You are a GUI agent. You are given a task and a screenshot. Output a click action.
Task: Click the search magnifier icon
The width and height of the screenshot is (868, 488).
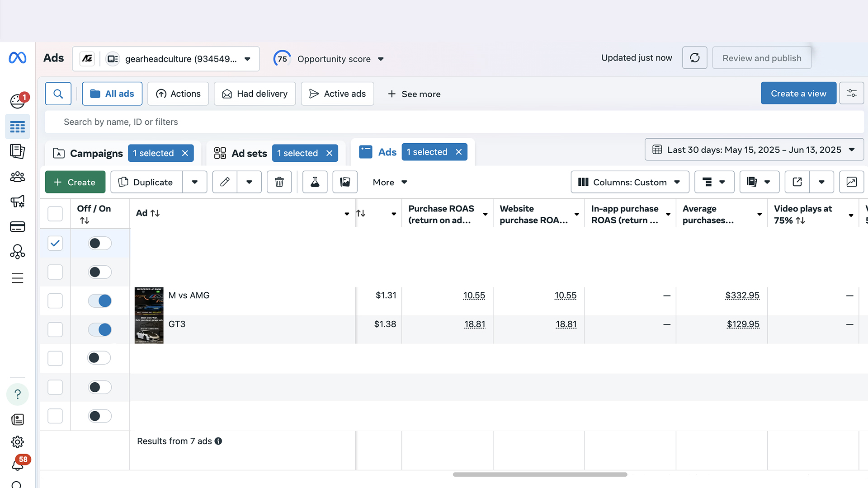(x=58, y=94)
